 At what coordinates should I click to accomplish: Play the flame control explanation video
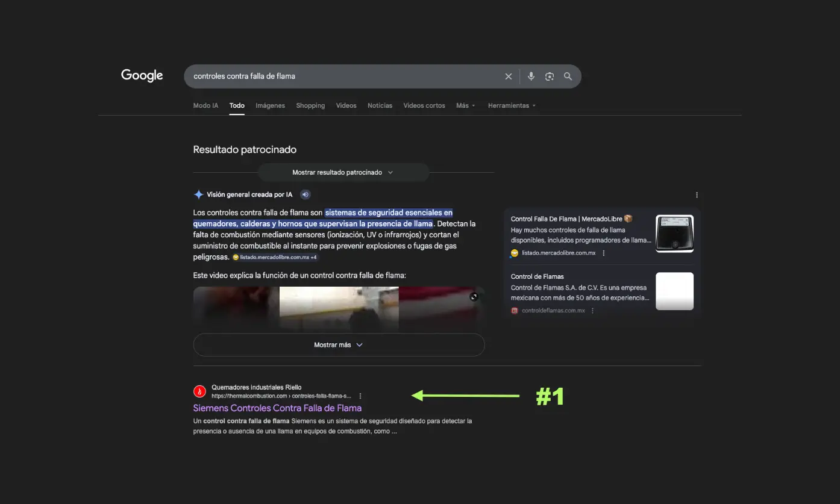[339, 308]
